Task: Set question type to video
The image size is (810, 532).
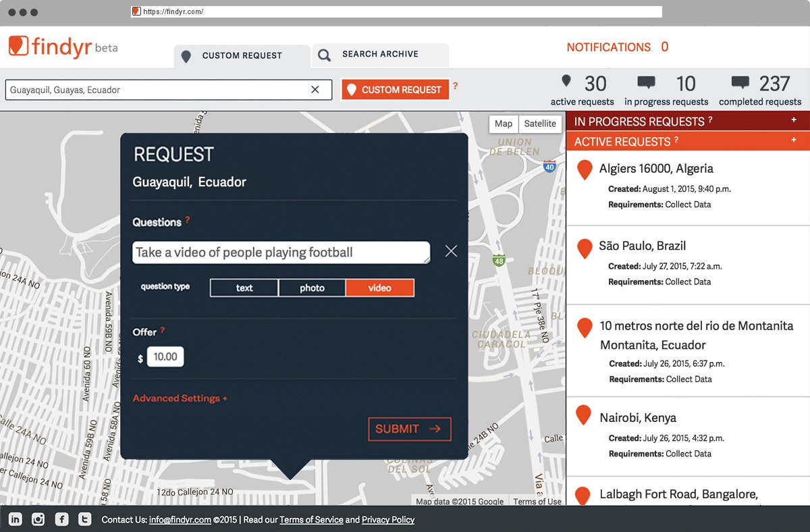Action: point(380,288)
